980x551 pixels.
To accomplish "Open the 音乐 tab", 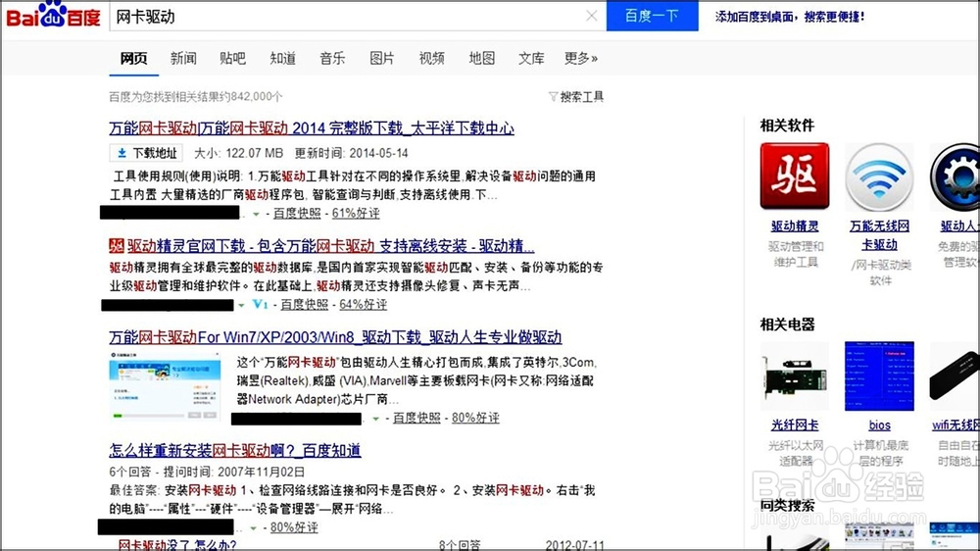I will pos(332,58).
